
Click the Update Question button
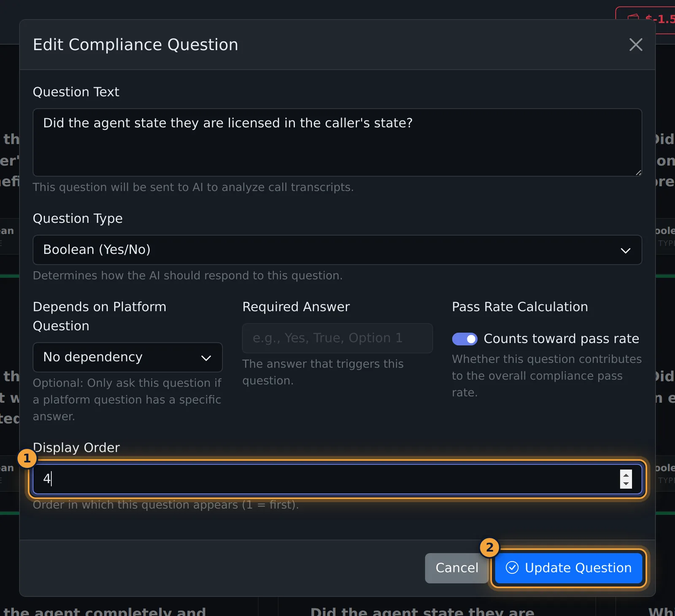[569, 568]
